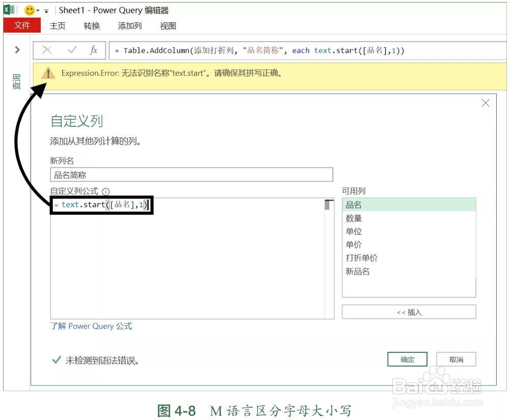This screenshot has width=511, height=420.
Task: Close the 自定义列 dialog with X
Action: tap(485, 103)
